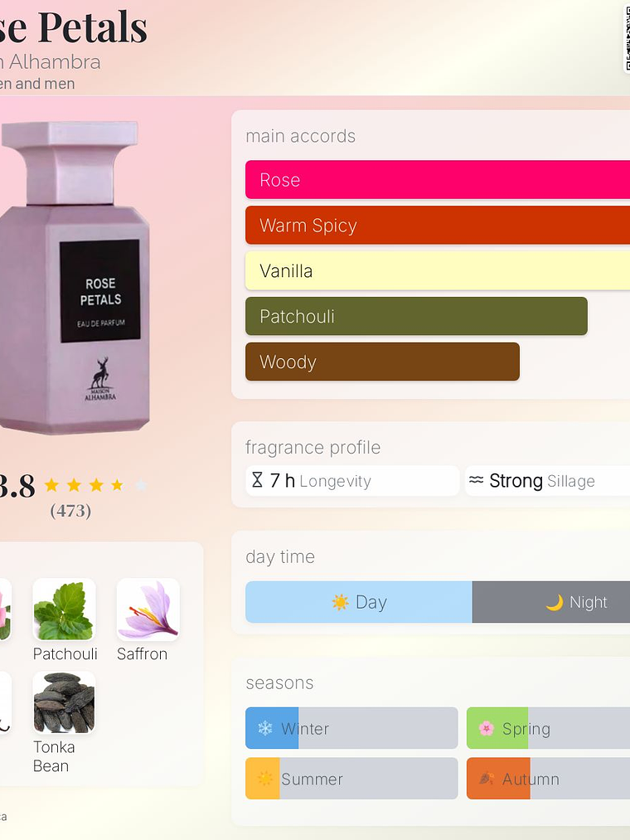
Task: Click the sun Summer icon
Action: click(x=265, y=779)
